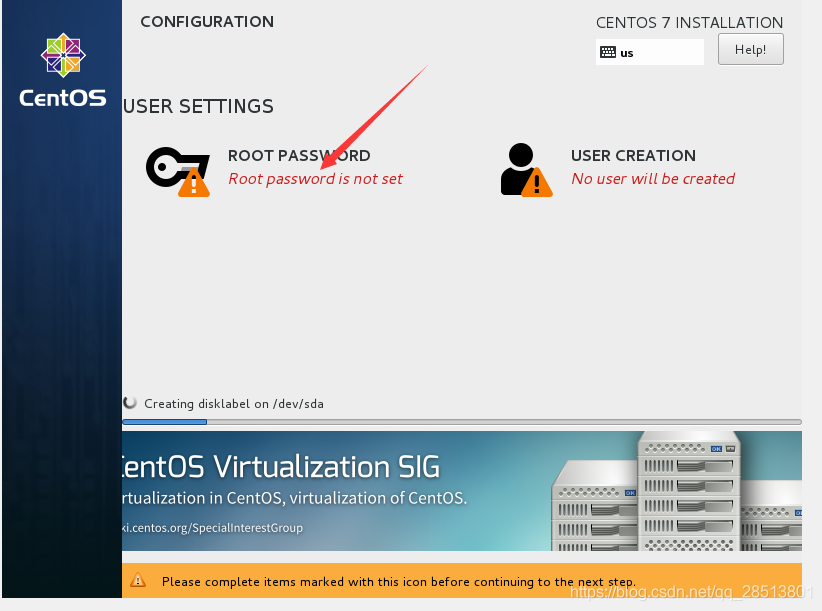Image resolution: width=822 pixels, height=611 pixels.
Task: Click the centos.org SpecialInterestGroup link
Action: coord(212,528)
